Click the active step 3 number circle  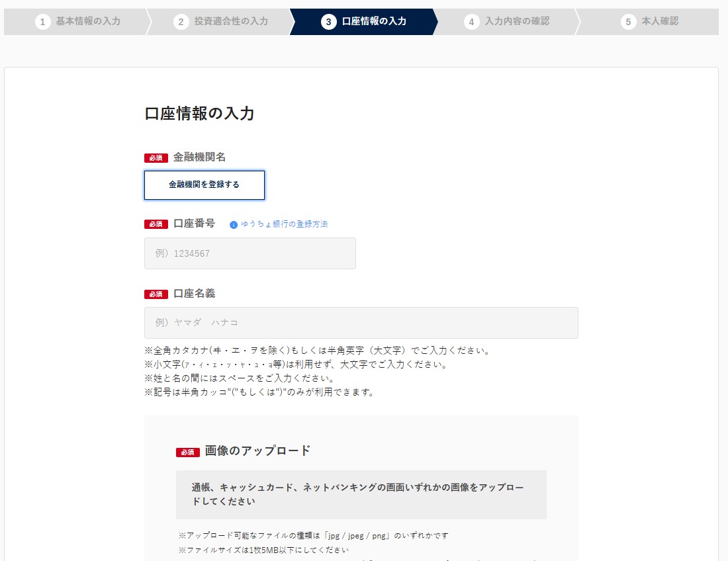tap(329, 22)
